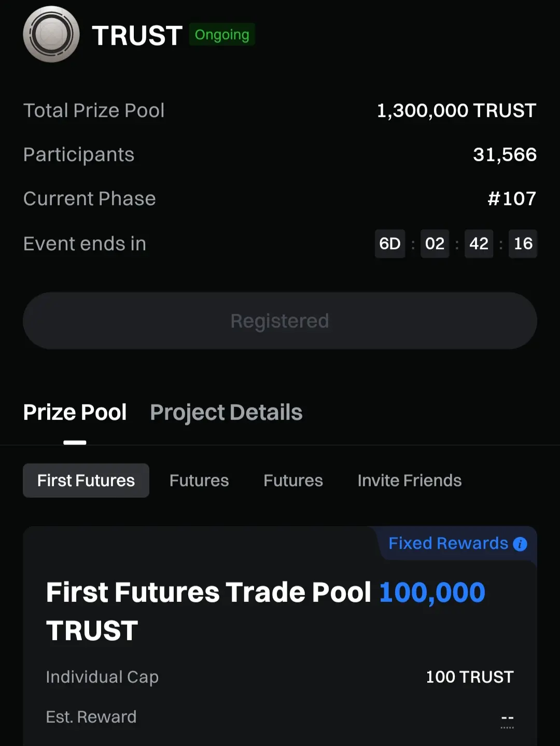This screenshot has width=560, height=746.
Task: Click the 1,300,000 TRUST prize pool value
Action: pyautogui.click(x=456, y=110)
